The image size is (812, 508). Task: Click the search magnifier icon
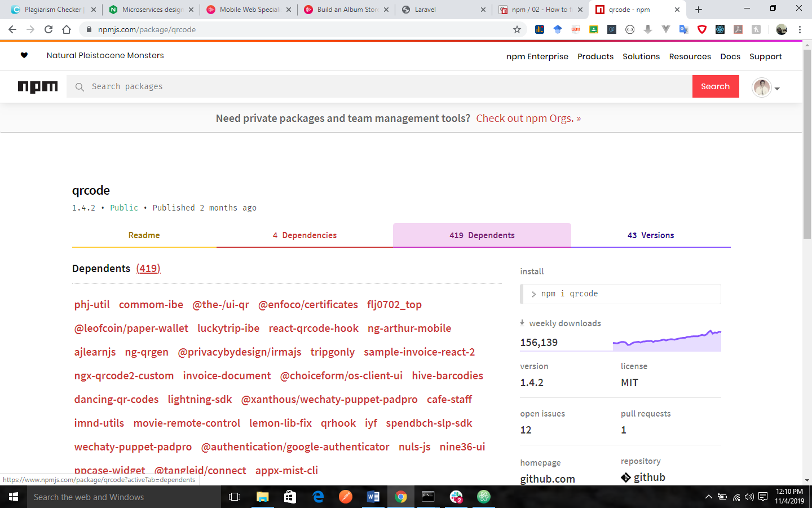pyautogui.click(x=80, y=87)
